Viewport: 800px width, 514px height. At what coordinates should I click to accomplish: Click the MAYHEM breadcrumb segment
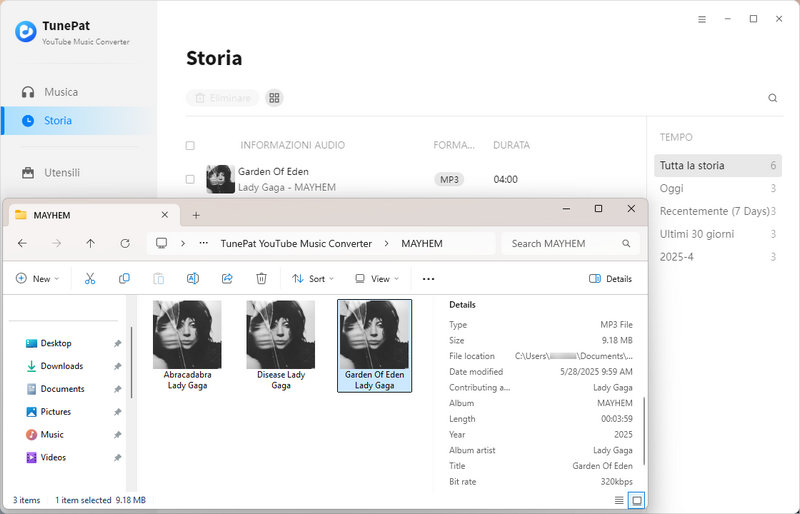(422, 243)
